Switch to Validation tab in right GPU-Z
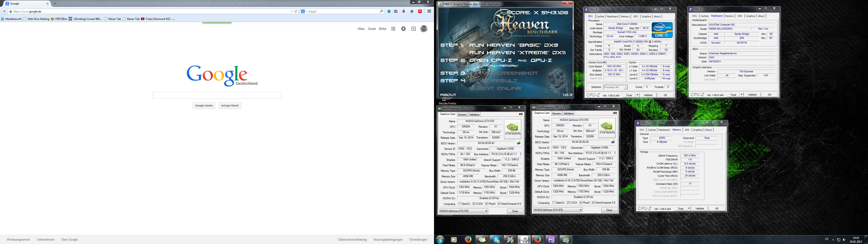Viewport: 868px width, 244px height. coord(568,114)
